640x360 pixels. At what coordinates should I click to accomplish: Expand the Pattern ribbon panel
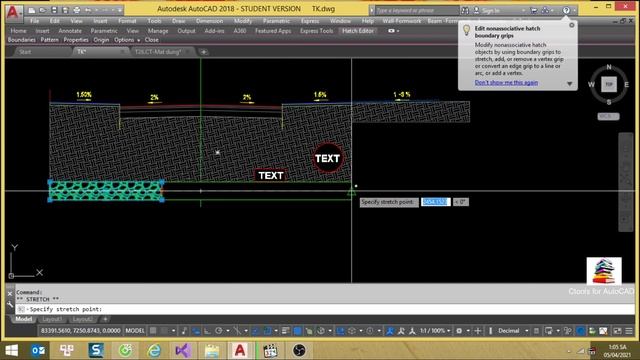[x=49, y=40]
